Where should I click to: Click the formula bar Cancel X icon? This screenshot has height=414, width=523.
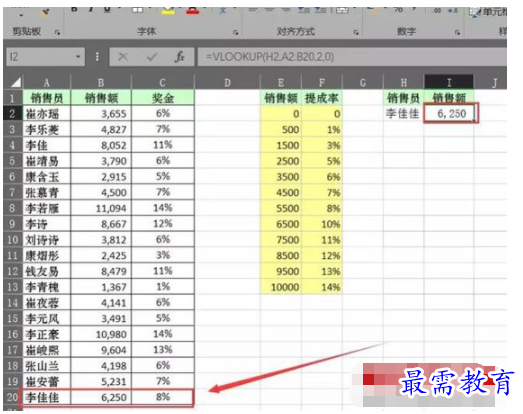tap(123, 57)
